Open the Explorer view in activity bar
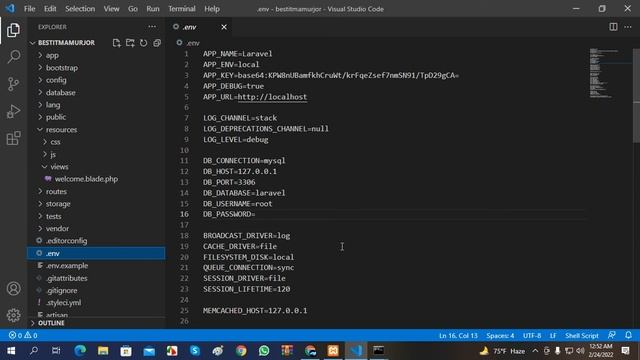The width and height of the screenshot is (640, 360). 13,30
